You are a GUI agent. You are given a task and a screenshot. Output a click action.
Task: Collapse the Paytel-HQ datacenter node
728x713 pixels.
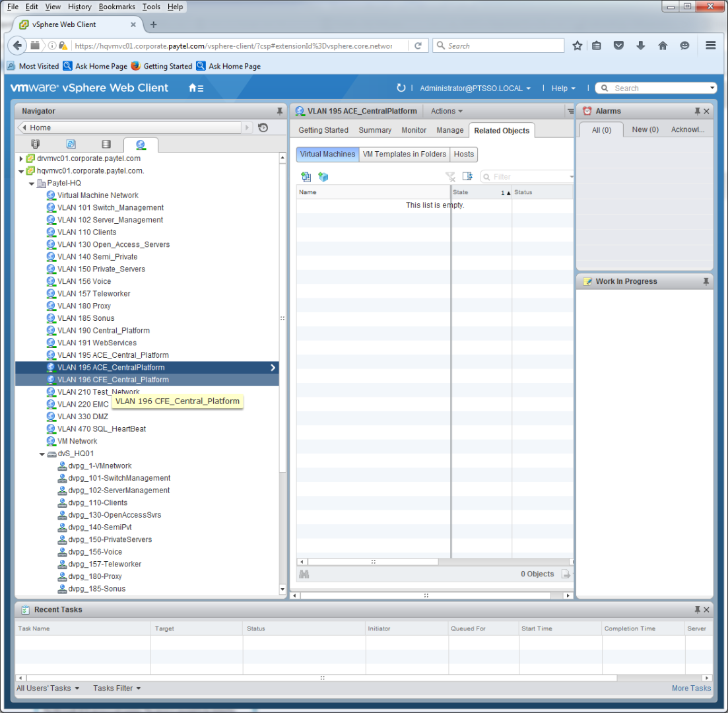coord(32,184)
